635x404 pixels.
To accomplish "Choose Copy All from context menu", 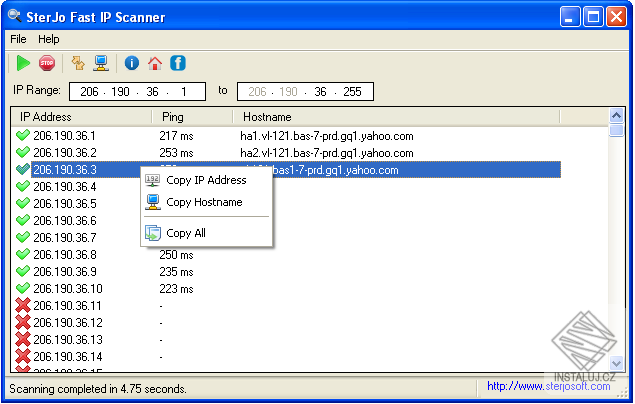I will coord(206,233).
